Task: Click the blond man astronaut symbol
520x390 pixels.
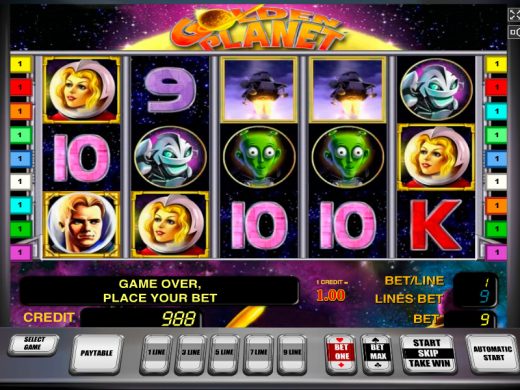Action: (82, 224)
